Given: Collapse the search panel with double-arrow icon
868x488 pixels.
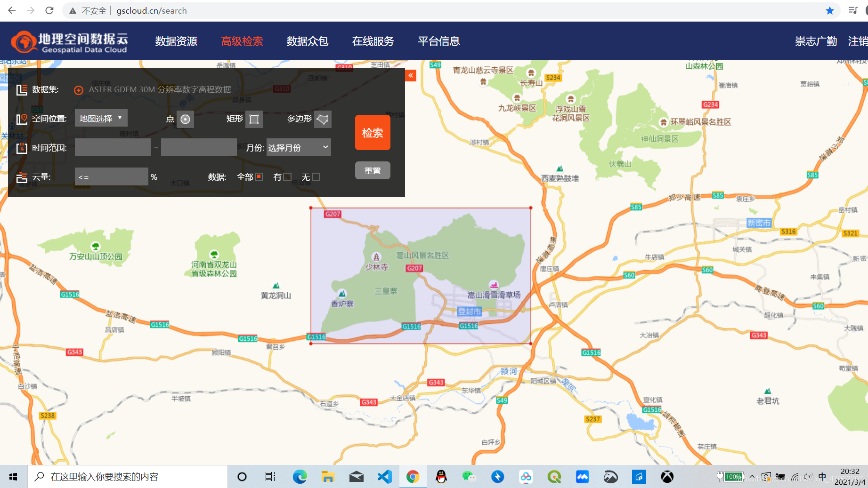Looking at the screenshot, I should [x=411, y=75].
